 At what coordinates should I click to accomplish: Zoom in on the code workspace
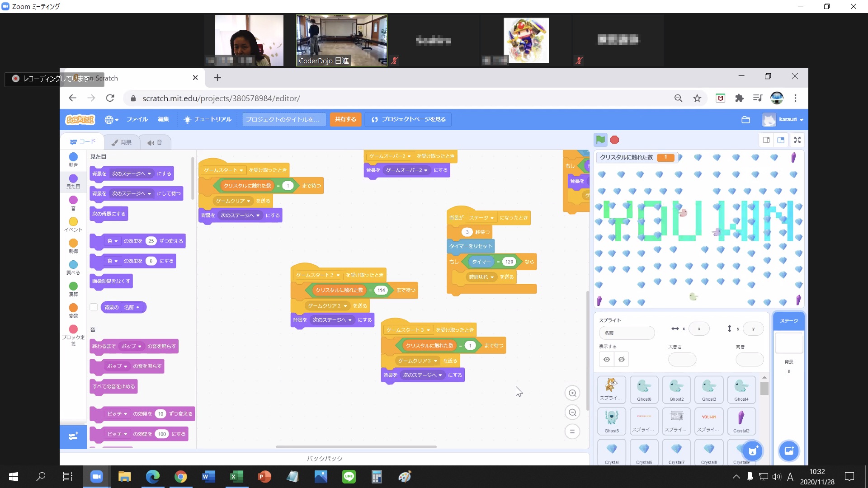pos(572,393)
